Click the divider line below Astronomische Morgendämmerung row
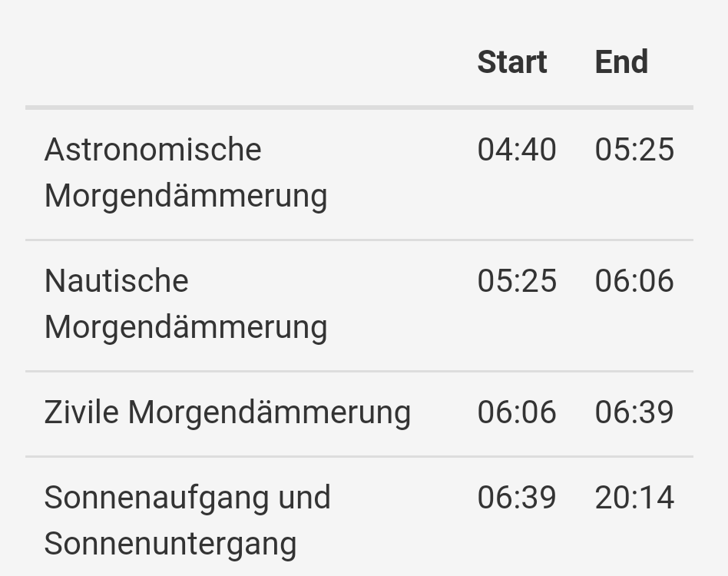728x576 pixels. (x=359, y=240)
